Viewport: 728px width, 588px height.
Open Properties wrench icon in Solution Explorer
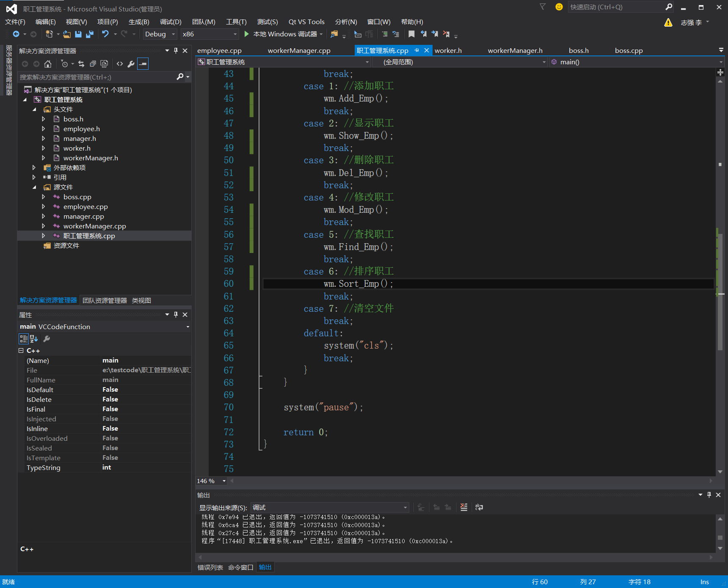(131, 64)
